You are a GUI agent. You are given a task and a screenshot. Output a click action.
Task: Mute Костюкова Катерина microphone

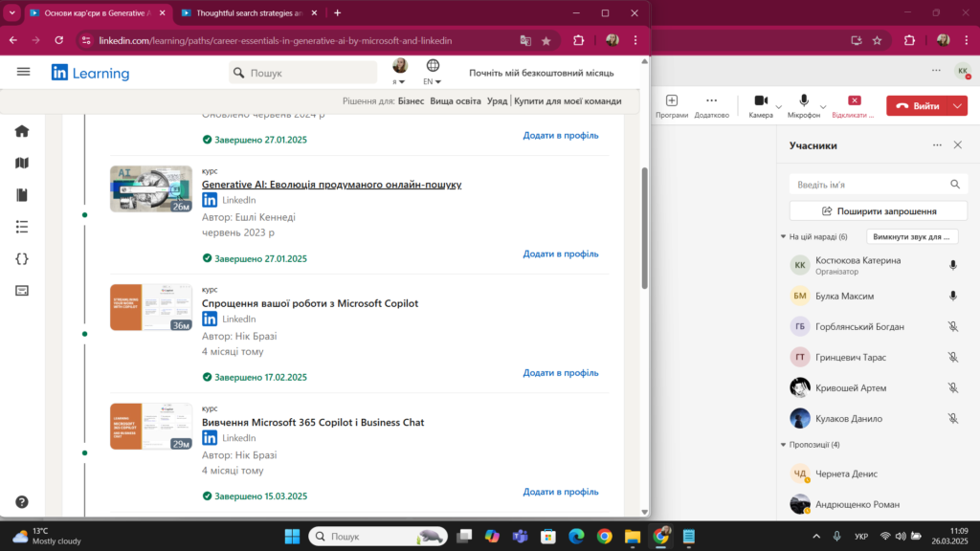coord(952,266)
